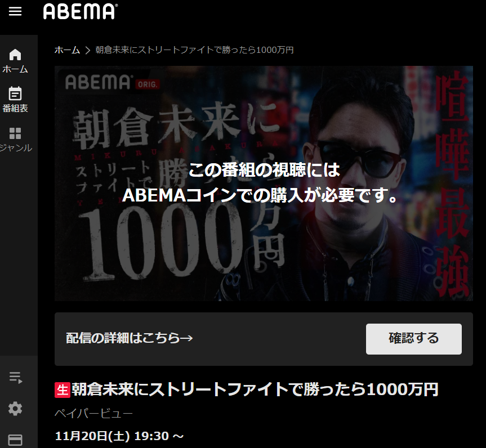Image resolution: width=486 pixels, height=448 pixels.
Task: Open settings via the gear icon
Action: click(x=15, y=409)
